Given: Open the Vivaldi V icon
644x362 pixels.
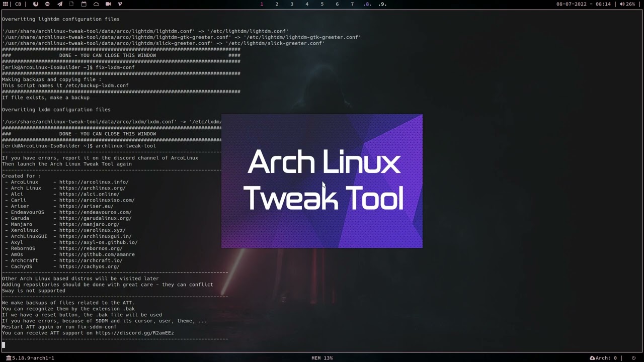Looking at the screenshot, I should click(x=120, y=4).
